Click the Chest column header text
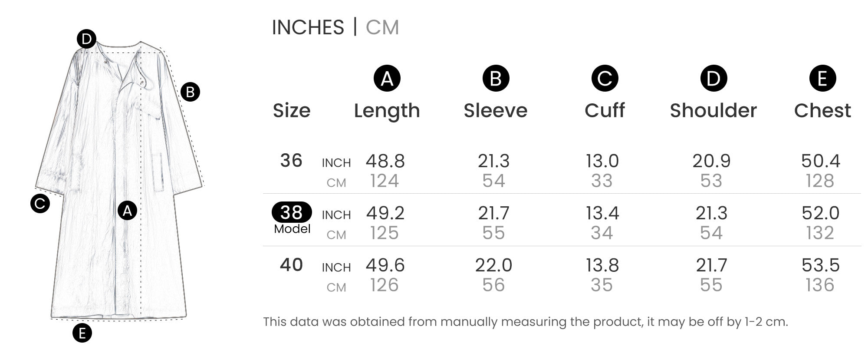Viewport: 868px width, 350px height. [x=822, y=111]
